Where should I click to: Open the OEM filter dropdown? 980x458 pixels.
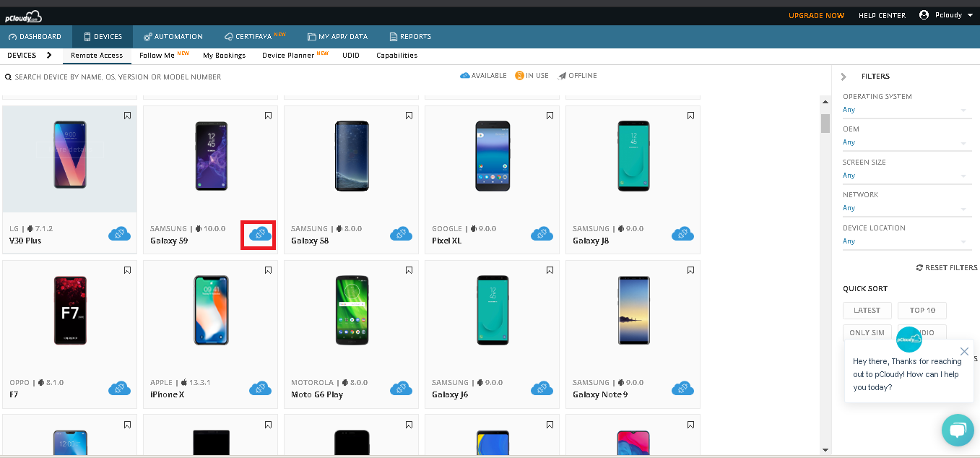(907, 142)
